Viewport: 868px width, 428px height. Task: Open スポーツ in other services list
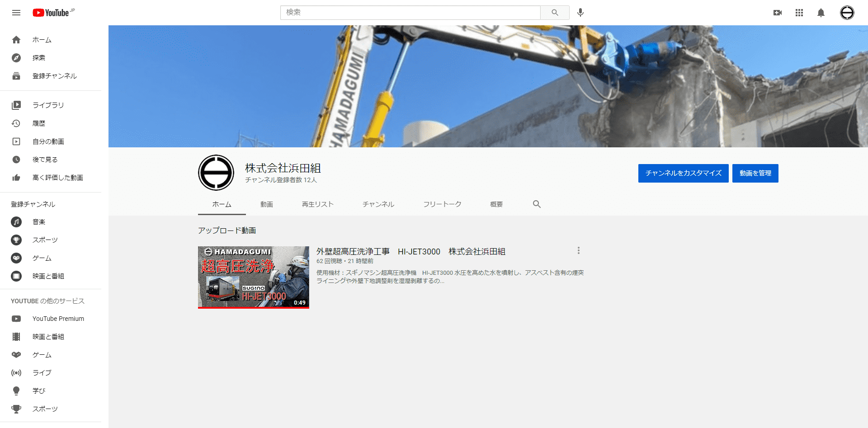[51, 409]
